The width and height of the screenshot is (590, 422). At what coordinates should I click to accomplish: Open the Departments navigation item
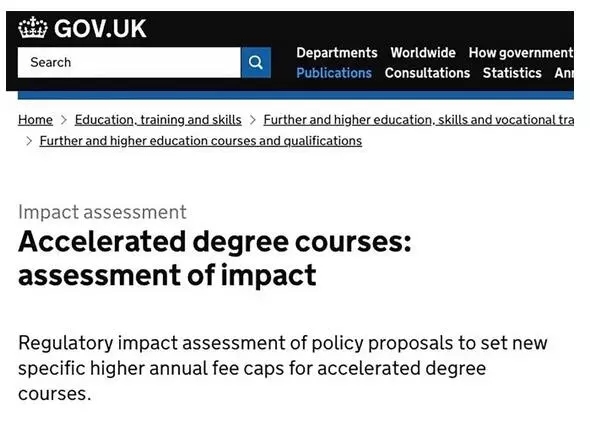(x=337, y=53)
